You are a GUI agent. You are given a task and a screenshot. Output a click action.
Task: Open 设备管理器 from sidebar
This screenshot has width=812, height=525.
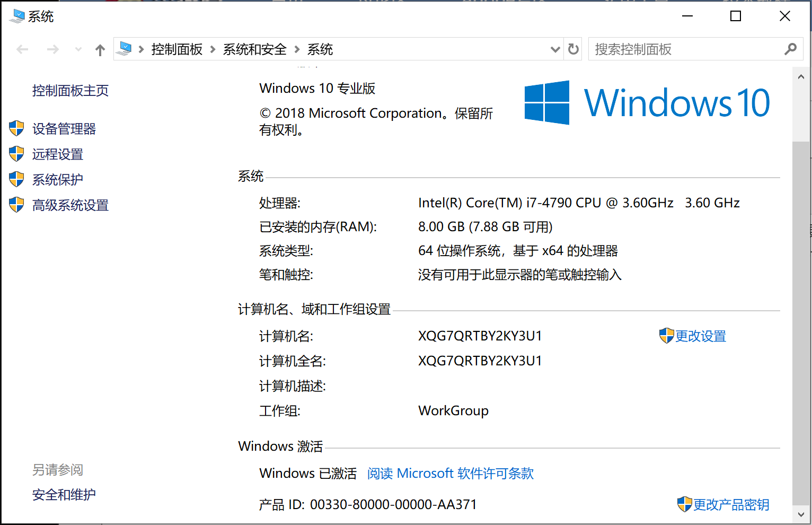64,129
